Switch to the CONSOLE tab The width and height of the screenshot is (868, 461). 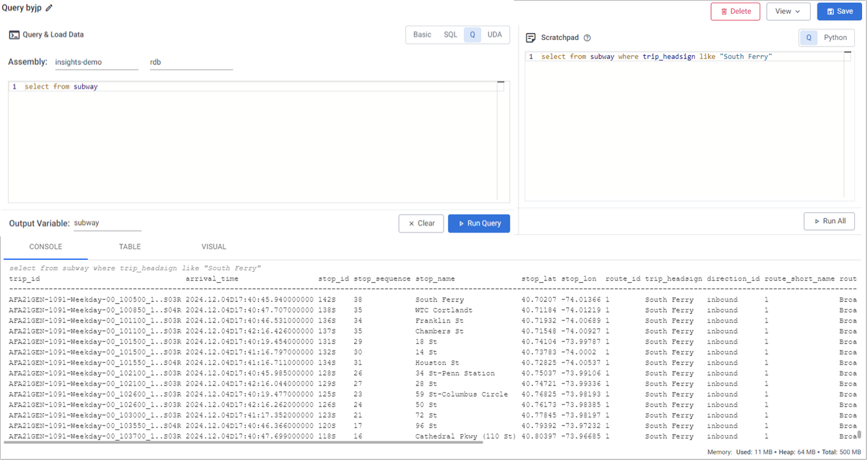45,247
